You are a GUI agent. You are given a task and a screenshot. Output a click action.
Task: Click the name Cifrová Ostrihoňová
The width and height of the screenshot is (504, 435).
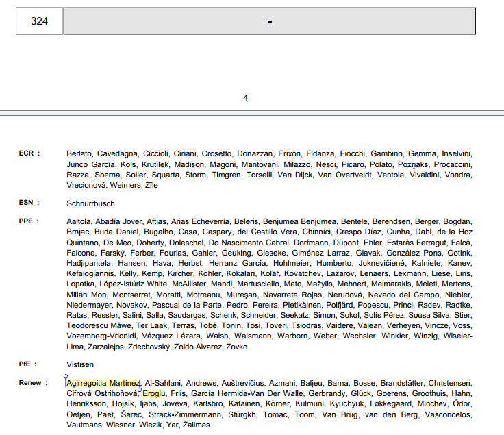tap(101, 393)
